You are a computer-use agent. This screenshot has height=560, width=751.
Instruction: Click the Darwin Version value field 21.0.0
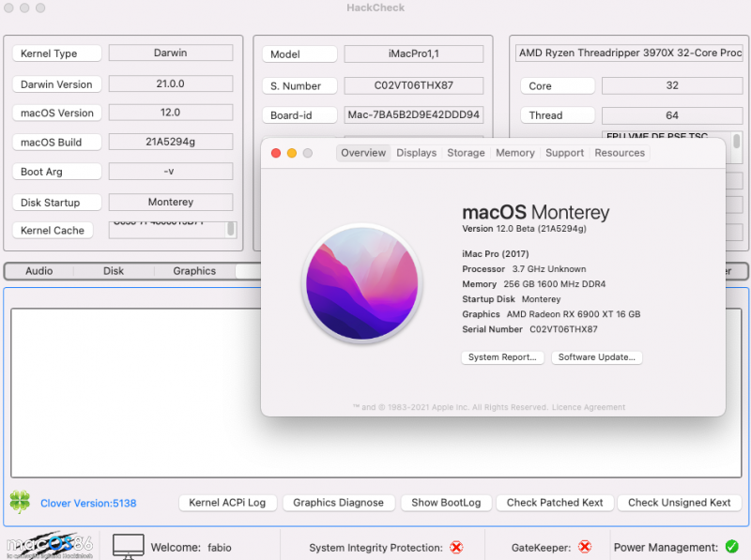171,83
